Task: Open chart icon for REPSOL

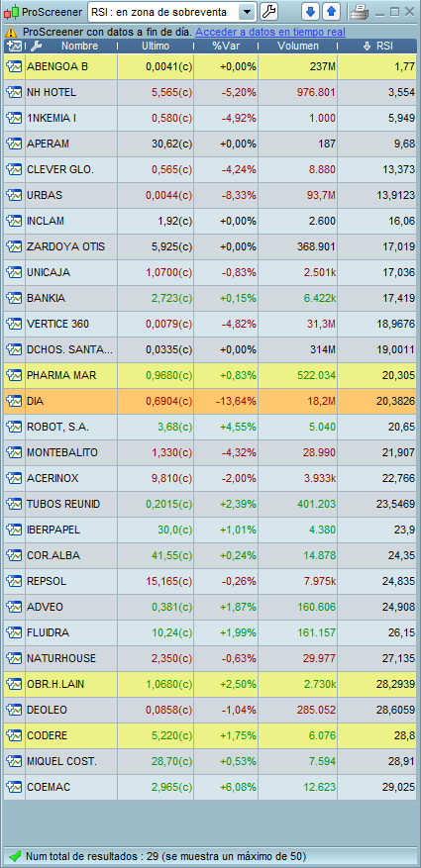Action: [x=14, y=582]
